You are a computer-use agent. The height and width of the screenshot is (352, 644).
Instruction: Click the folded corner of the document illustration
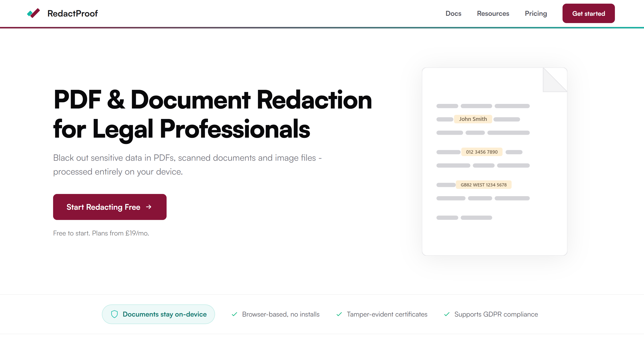[x=555, y=80]
